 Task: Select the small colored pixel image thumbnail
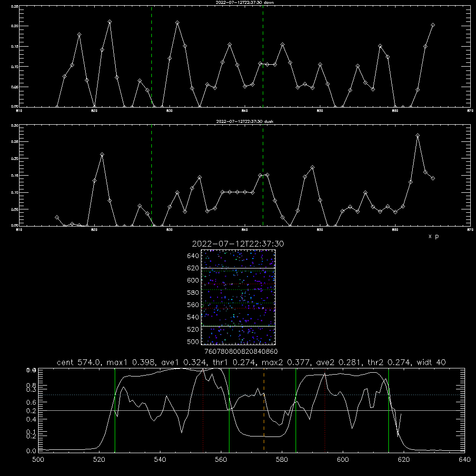coord(238,297)
